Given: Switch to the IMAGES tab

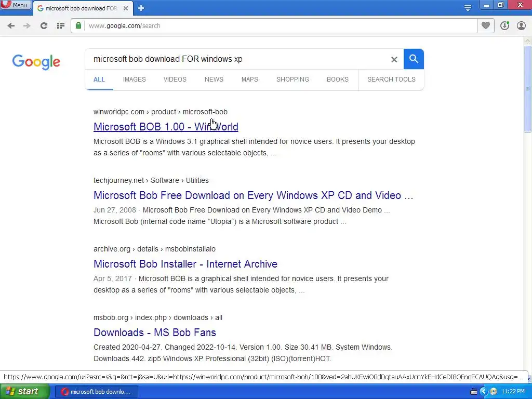Looking at the screenshot, I should click(135, 79).
